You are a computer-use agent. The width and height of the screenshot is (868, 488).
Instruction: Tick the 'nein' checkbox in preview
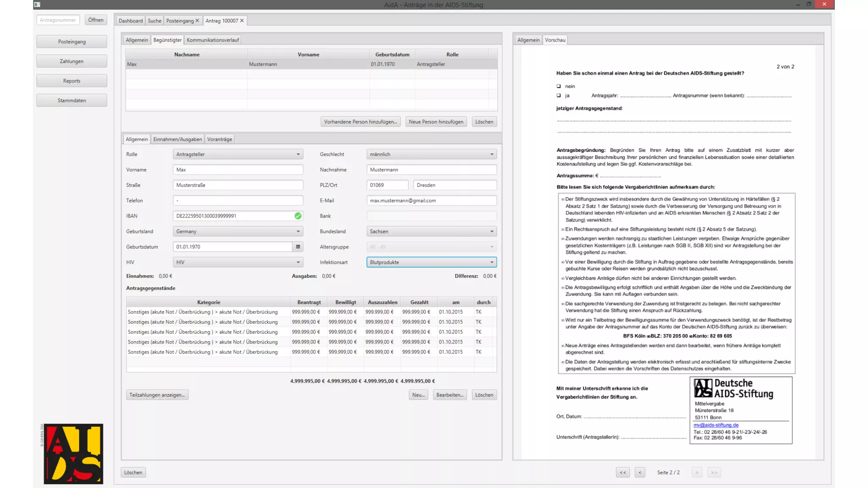pos(559,86)
